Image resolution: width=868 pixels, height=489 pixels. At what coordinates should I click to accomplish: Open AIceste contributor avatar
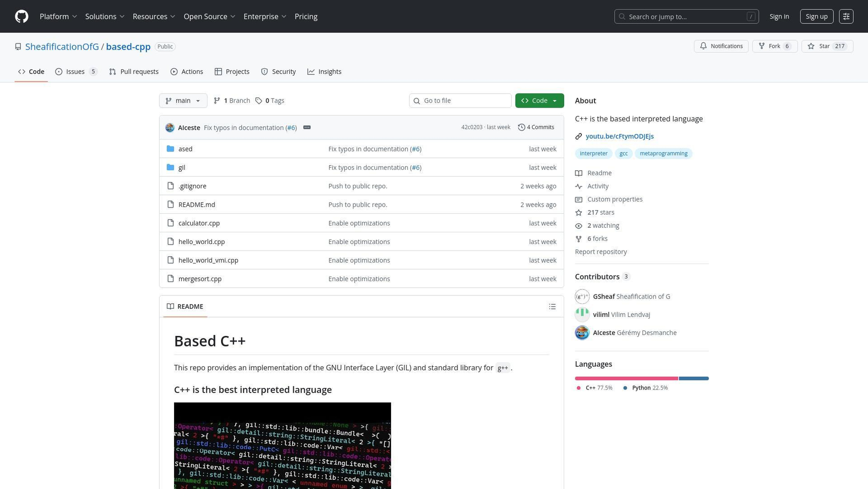582,333
